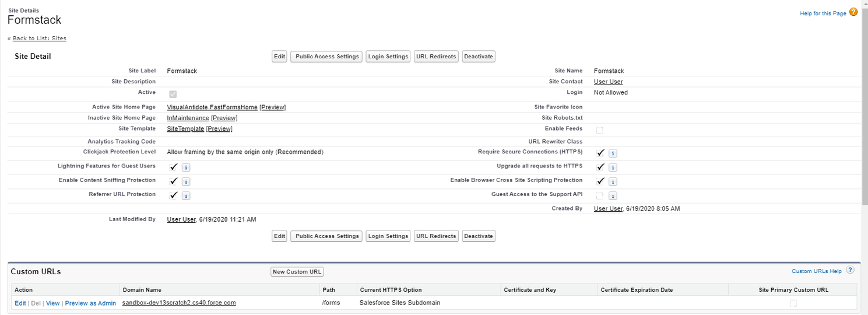Toggle Referrer URL Protection checkmark

coord(173,195)
